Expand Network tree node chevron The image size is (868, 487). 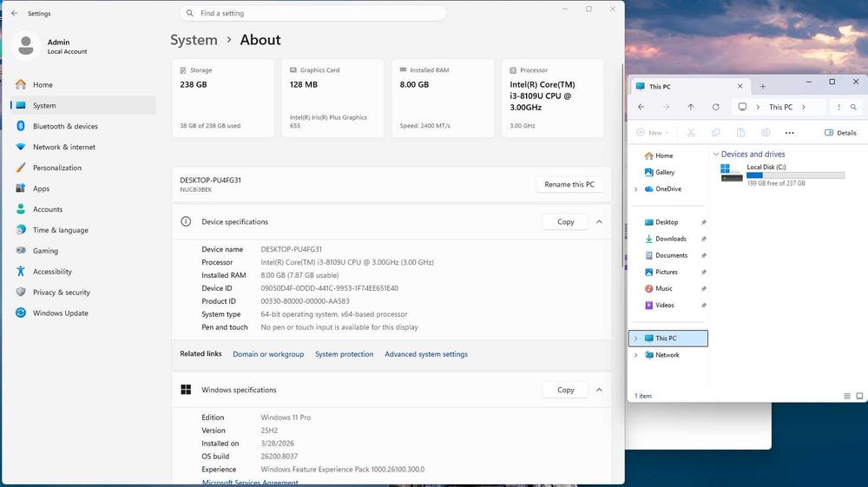coord(636,355)
